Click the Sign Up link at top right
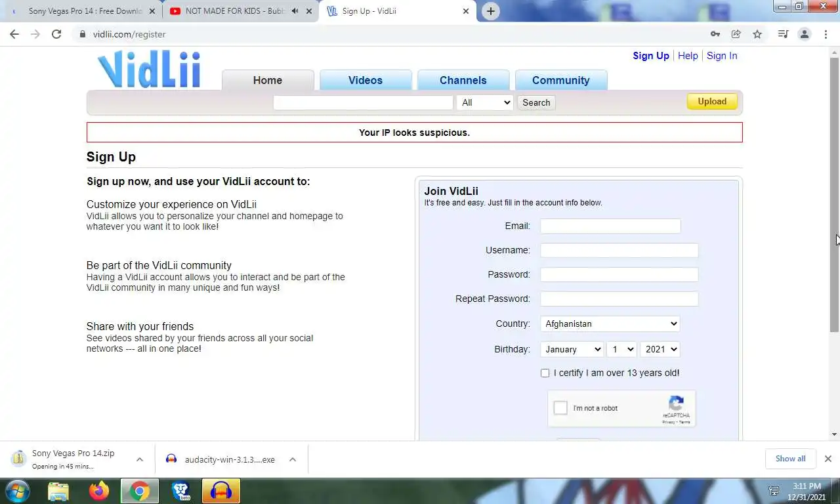 pyautogui.click(x=651, y=56)
